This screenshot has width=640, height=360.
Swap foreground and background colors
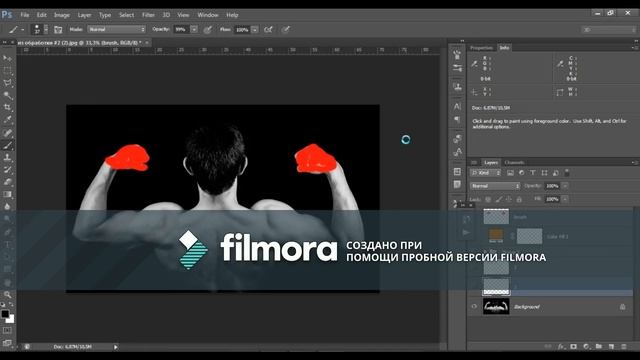[x=11, y=304]
